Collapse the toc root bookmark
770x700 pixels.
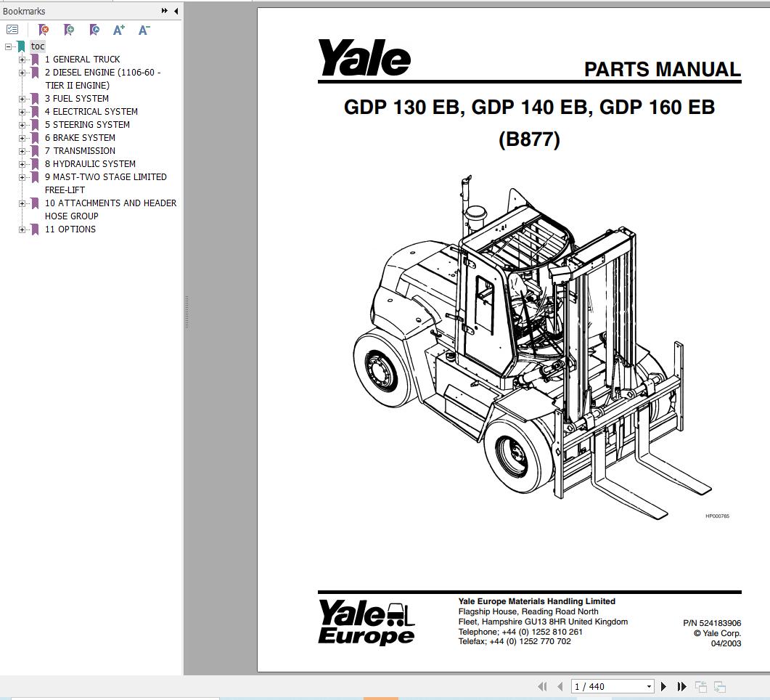(x=9, y=46)
